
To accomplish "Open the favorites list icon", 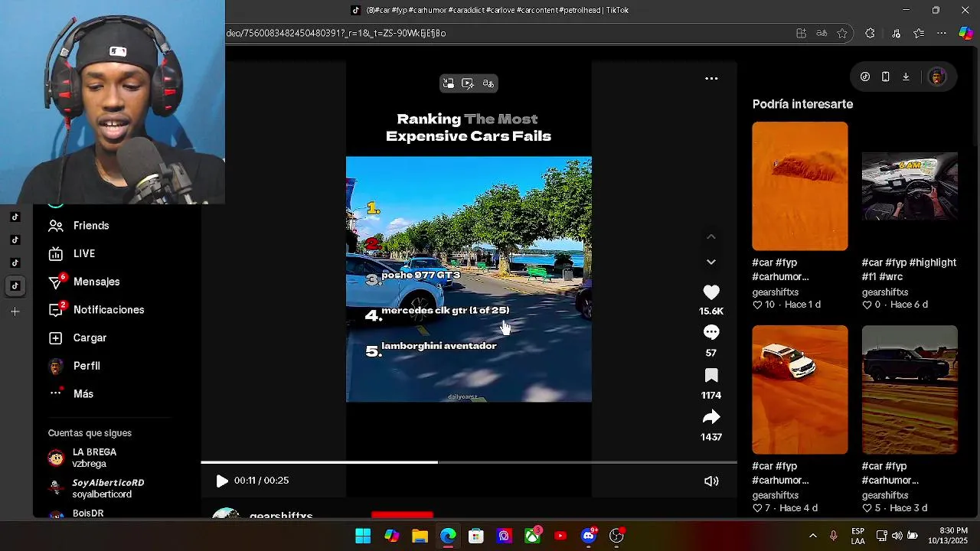I will 919,33.
